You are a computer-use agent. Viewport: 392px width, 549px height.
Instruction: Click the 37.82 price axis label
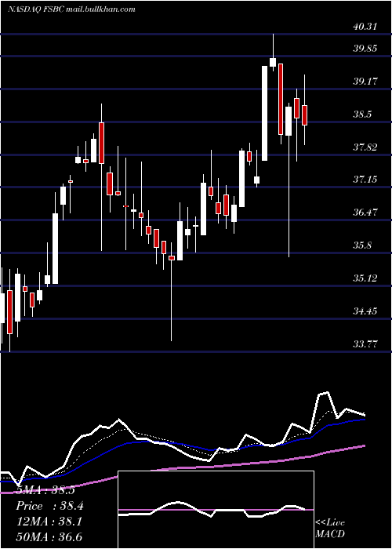(x=365, y=147)
